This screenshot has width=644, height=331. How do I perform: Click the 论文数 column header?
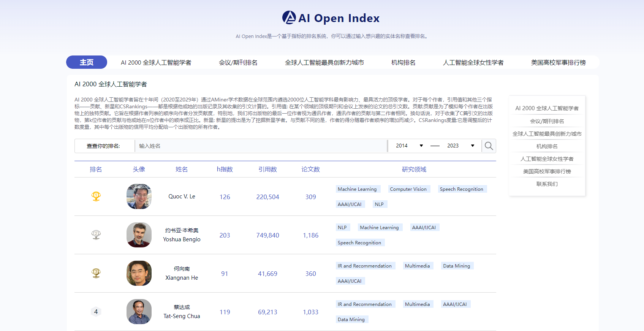(311, 169)
